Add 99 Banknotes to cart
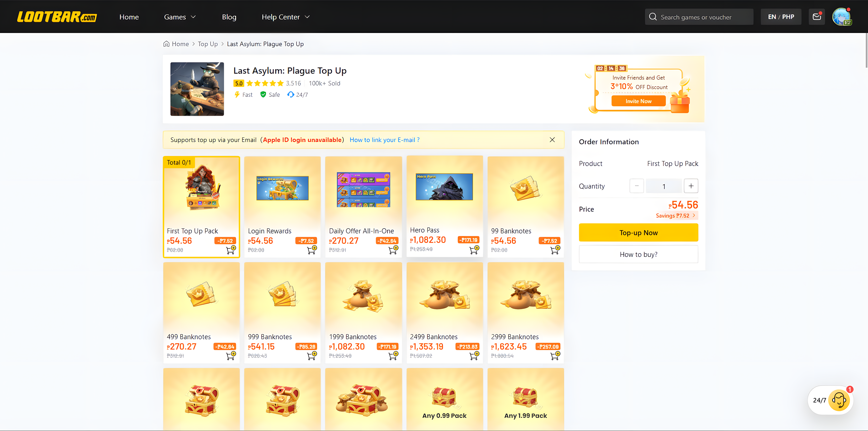This screenshot has width=868, height=431. 555,250
